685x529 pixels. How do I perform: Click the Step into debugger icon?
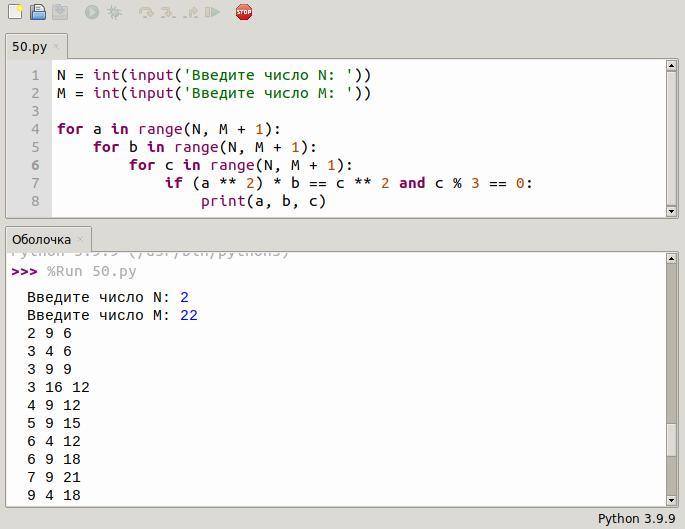168,13
